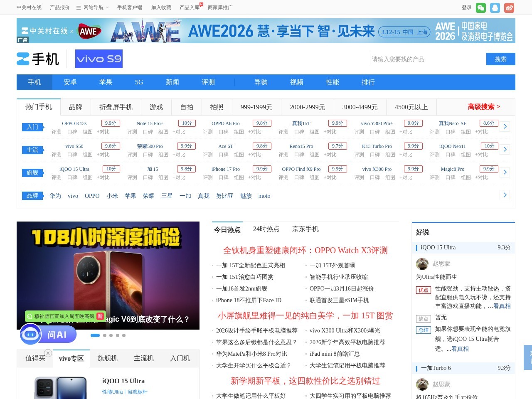532x399 pixels.
Task: Switch to the 24时热点 tab
Action: coord(266,229)
